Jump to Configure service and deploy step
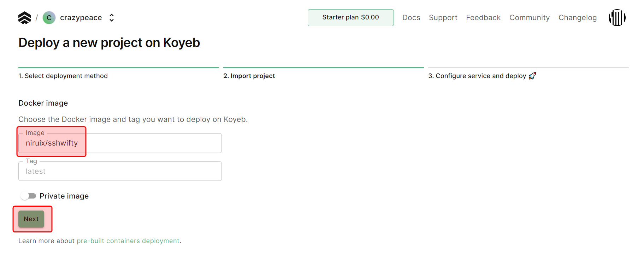 [x=477, y=76]
